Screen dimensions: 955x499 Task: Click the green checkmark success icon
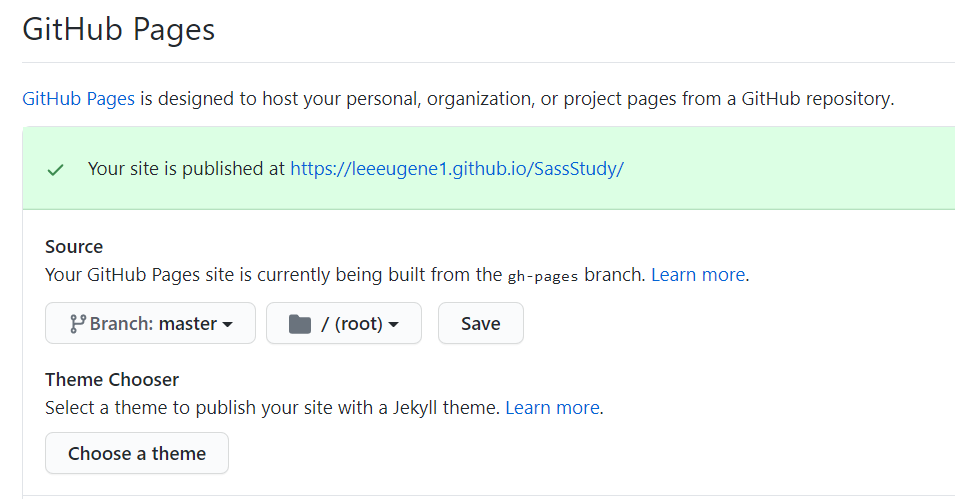pyautogui.click(x=55, y=170)
